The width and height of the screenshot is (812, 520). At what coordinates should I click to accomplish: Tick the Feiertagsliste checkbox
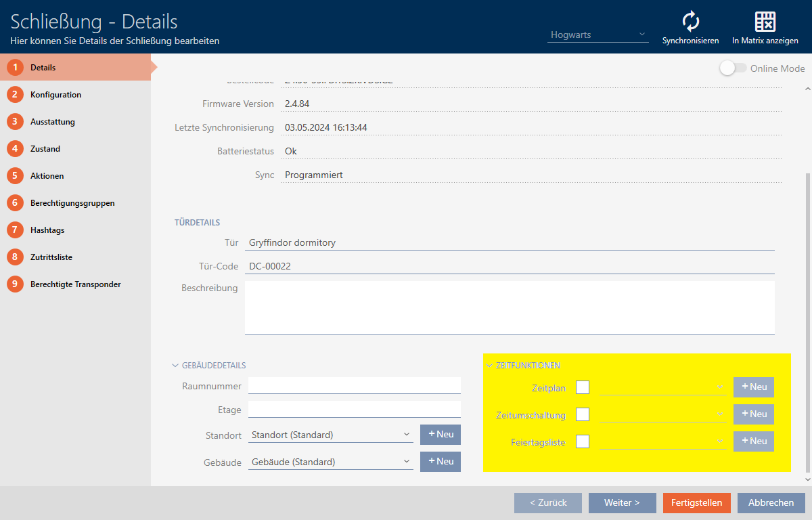click(583, 441)
